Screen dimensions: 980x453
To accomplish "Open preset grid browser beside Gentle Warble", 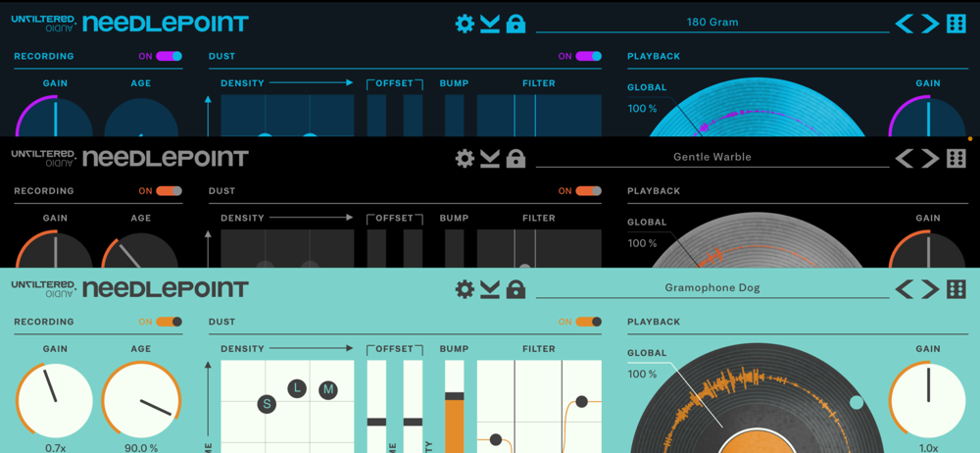I will [x=955, y=159].
